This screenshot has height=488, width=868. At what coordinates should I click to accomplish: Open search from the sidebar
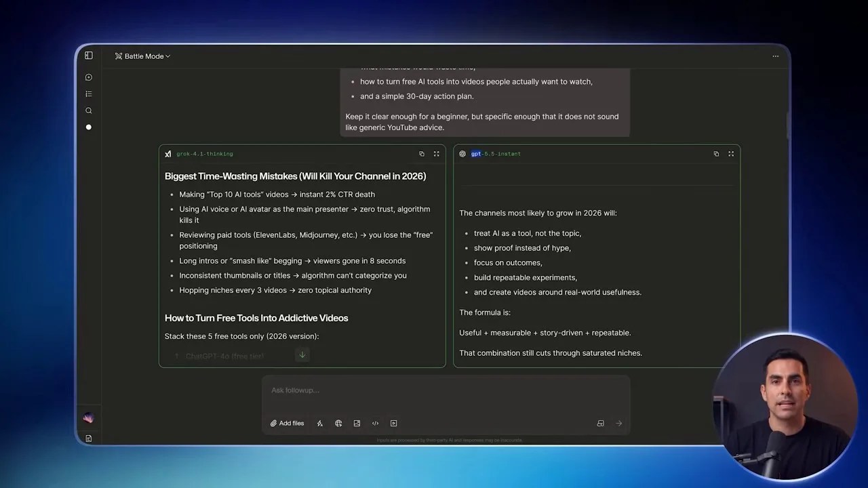click(x=89, y=110)
